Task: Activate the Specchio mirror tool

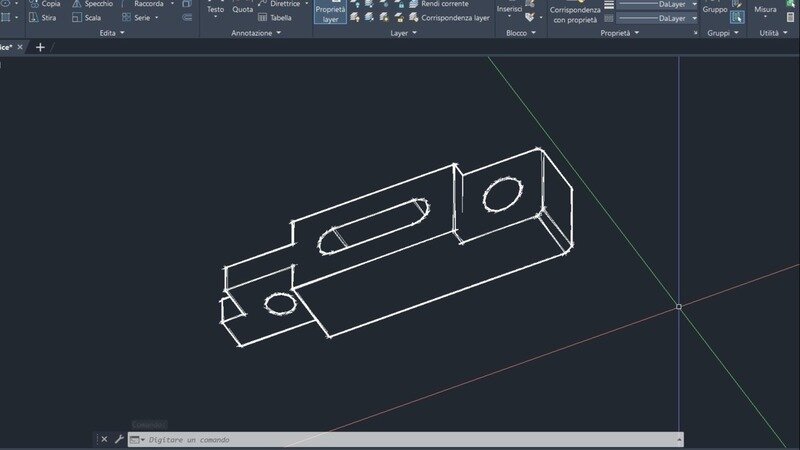Action: [x=91, y=4]
